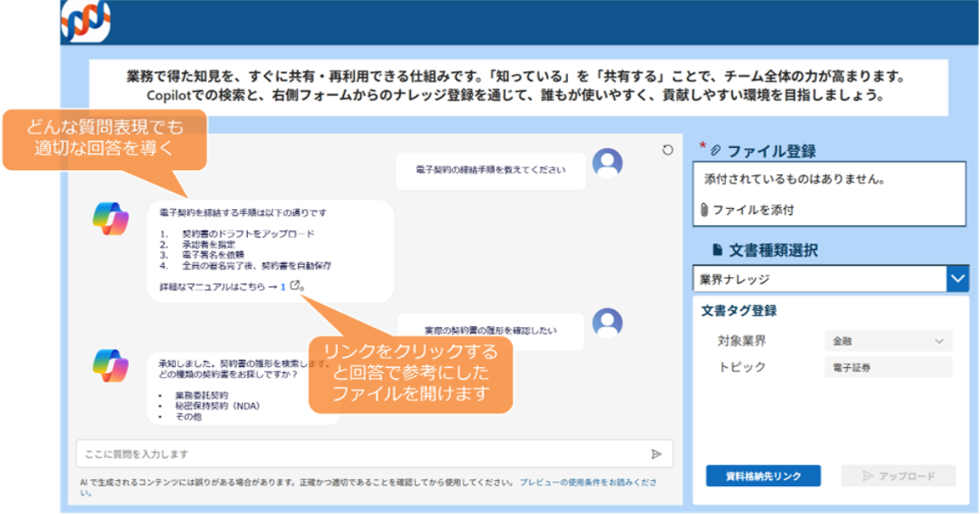This screenshot has width=980, height=514.
Task: Open citation link 1 in the answer
Action: [x=282, y=287]
